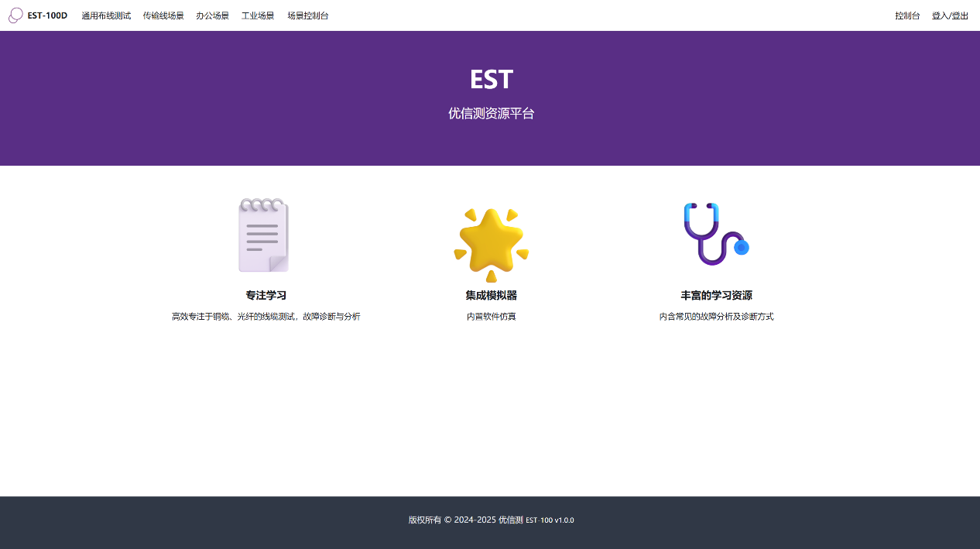980x549 pixels.
Task: Click the large EST banner heading
Action: [x=491, y=80]
